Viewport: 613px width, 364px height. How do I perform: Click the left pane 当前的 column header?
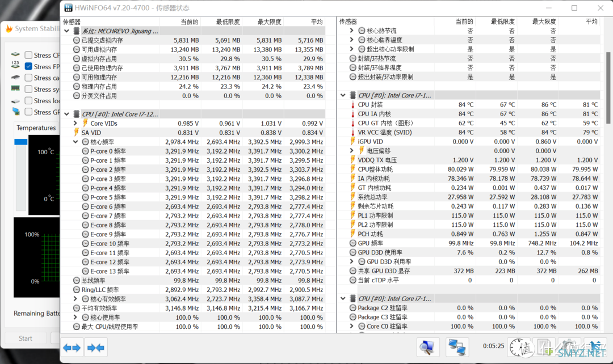(189, 22)
